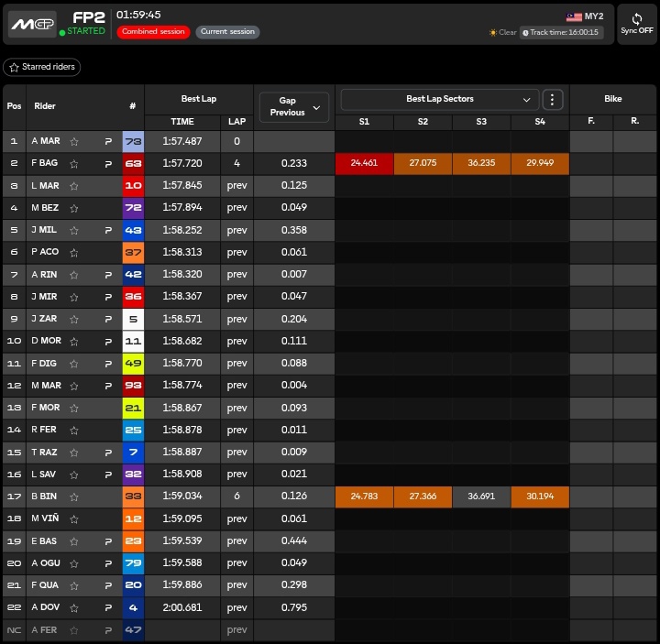Click the Malaysian flag next to MY2
Image resolution: width=660 pixels, height=644 pixels.
coord(575,16)
